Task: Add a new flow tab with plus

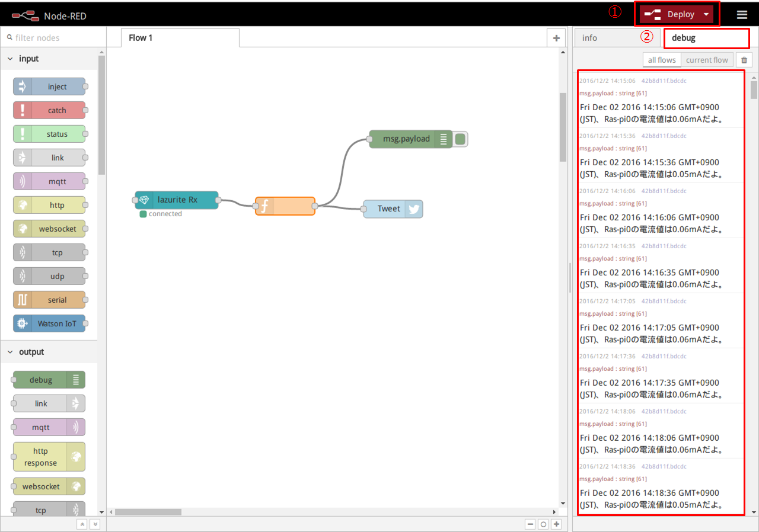Action: point(556,38)
